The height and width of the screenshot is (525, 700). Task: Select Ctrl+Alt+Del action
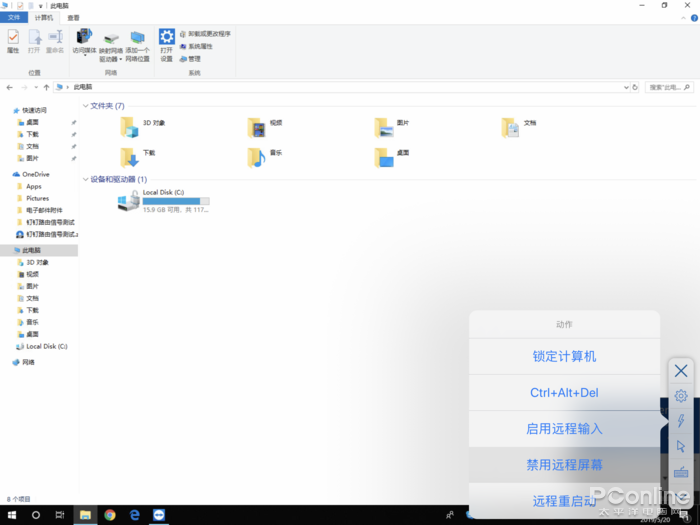click(564, 393)
